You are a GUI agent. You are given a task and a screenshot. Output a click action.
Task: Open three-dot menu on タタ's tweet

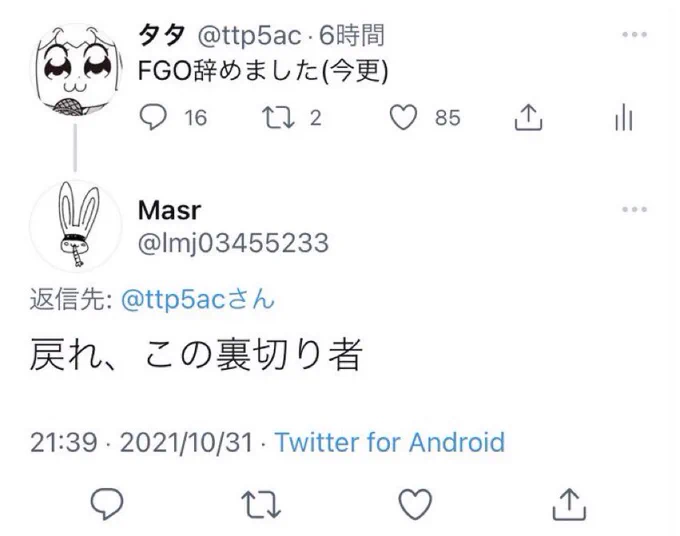634,36
